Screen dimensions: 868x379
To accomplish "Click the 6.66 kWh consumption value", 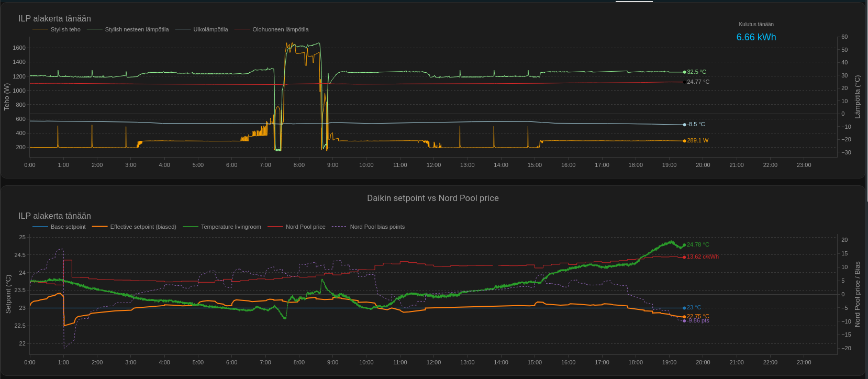I will pyautogui.click(x=756, y=37).
